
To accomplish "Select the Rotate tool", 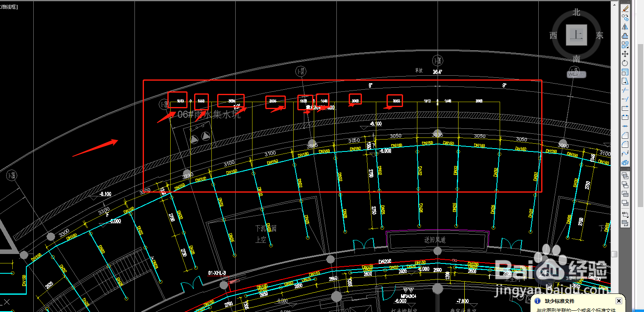I will click(x=625, y=63).
